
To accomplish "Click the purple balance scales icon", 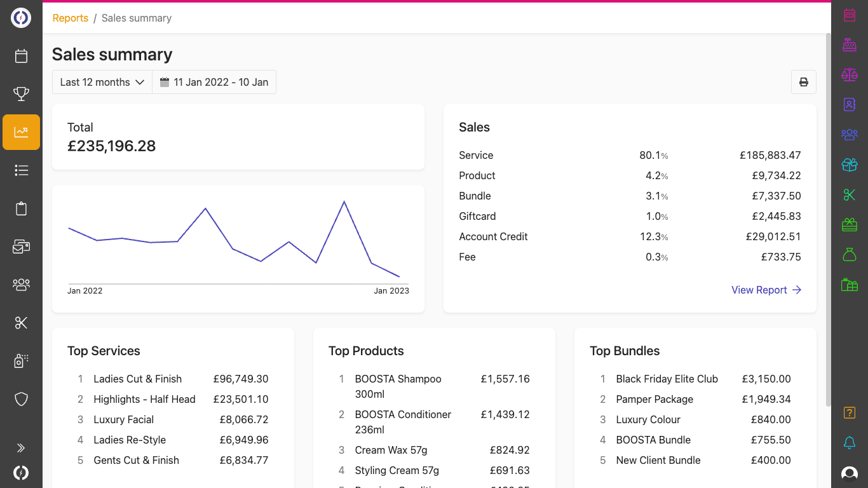I will point(849,75).
